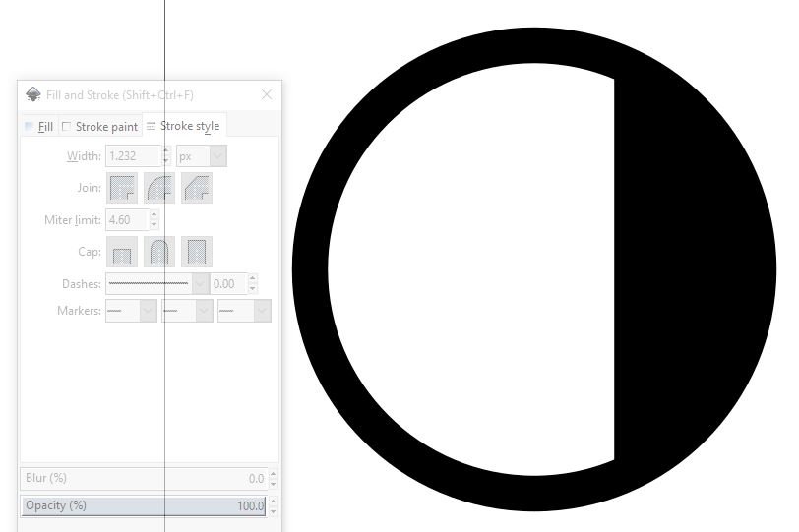This screenshot has height=532, width=799.
Task: Click the Miter limit input field
Action: [124, 220]
